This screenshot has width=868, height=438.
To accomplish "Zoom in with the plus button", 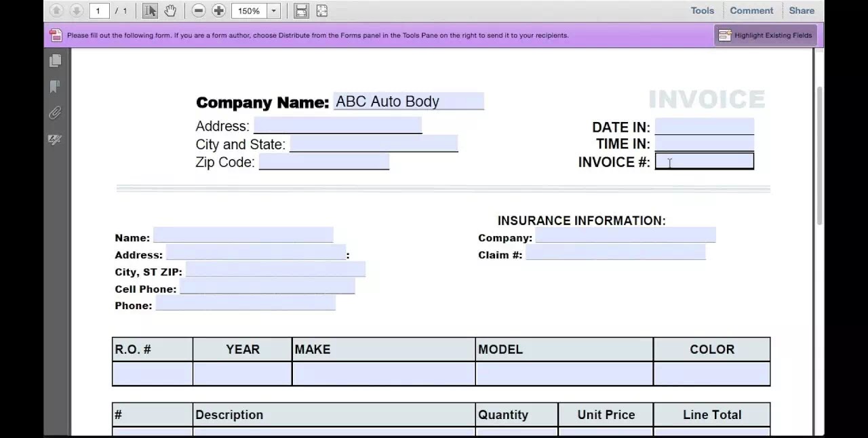I will (x=219, y=11).
